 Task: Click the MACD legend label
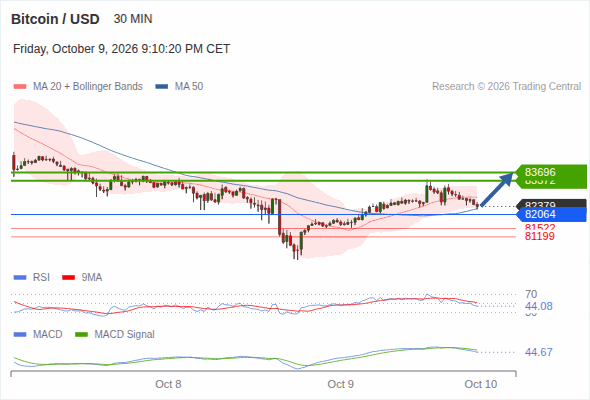[x=48, y=335]
